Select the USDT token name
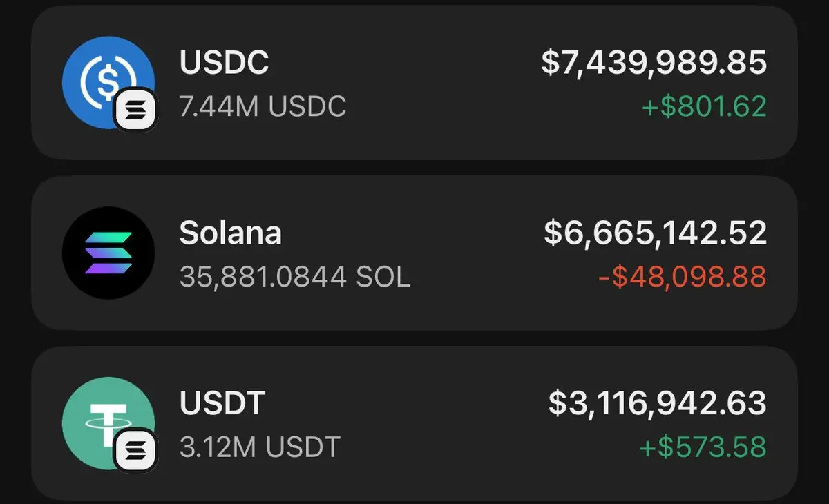829x504 pixels. 222,404
